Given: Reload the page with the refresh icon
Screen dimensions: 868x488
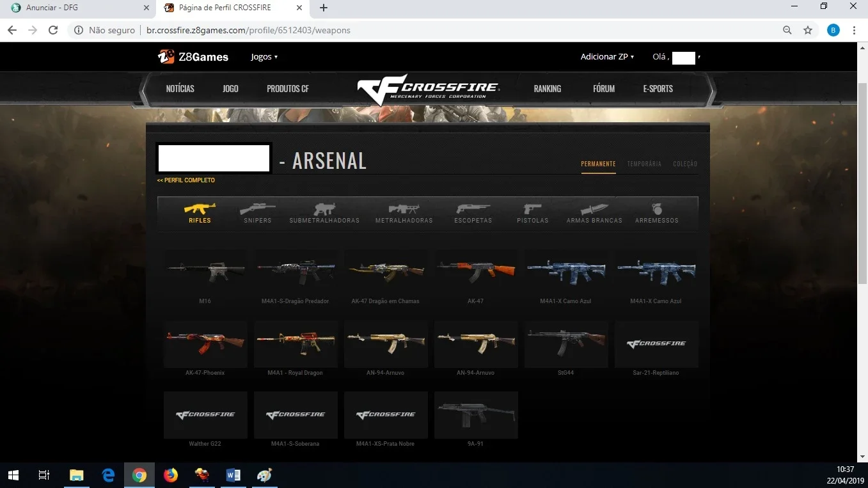Looking at the screenshot, I should pyautogui.click(x=53, y=30).
